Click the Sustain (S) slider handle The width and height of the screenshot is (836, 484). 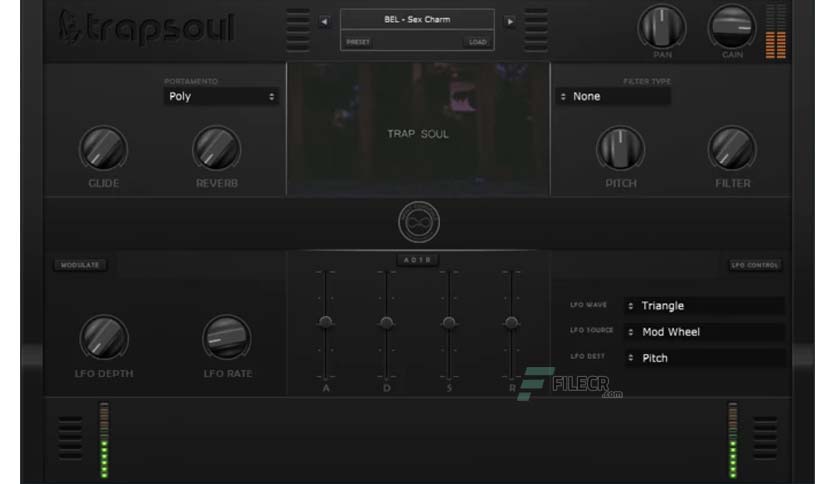pos(449,322)
